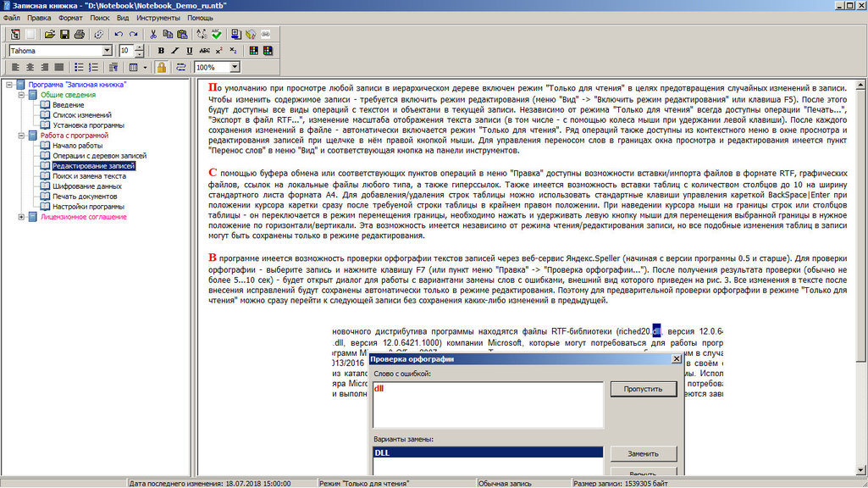Screen dimensions: 868x488
Task: Open the text color palette icon
Action: click(x=252, y=51)
